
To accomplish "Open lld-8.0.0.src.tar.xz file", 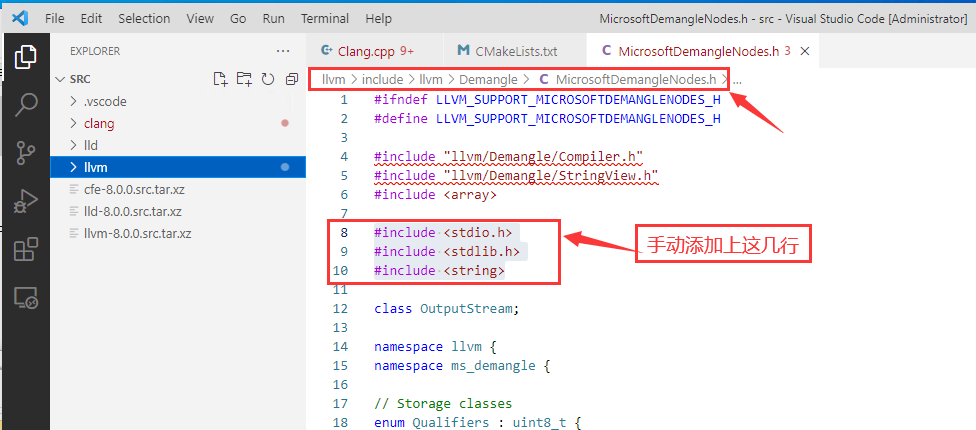I will click(178, 212).
